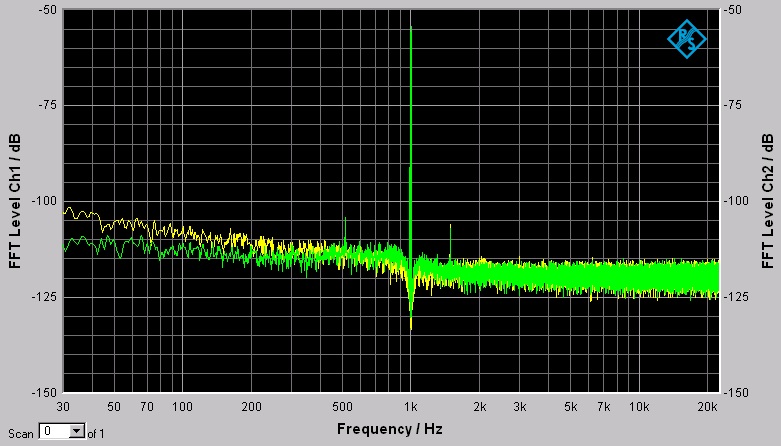Click the 'FFT Level Ch2 / dB' axis title
The image size is (781, 446).
[767, 200]
